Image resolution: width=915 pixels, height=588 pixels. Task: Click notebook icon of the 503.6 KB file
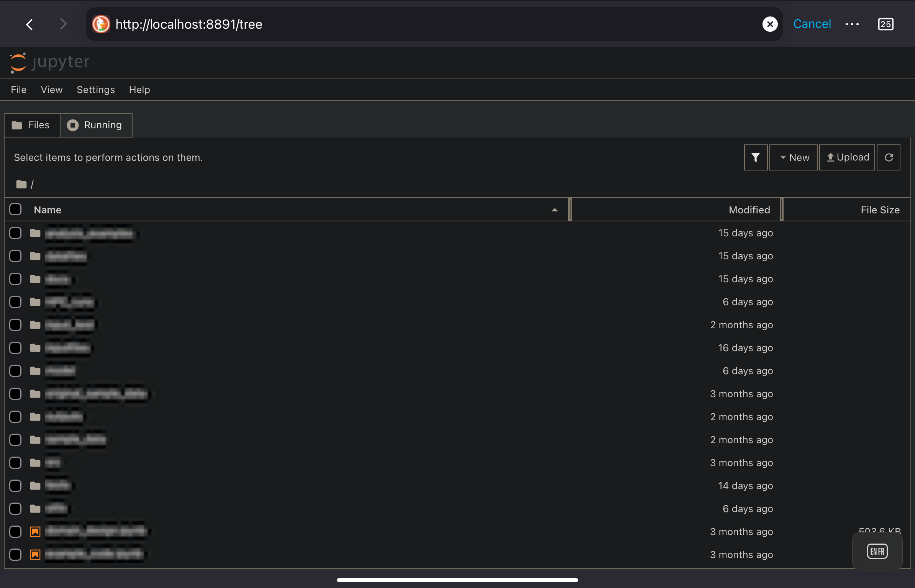coord(35,532)
